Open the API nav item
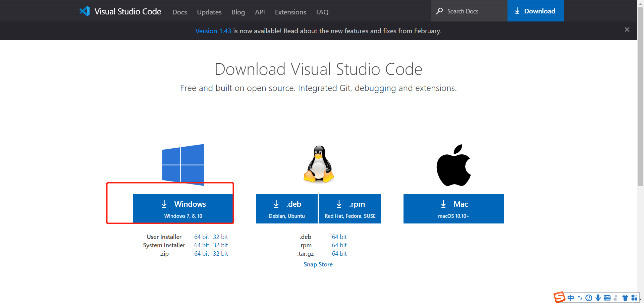The width and height of the screenshot is (644, 303). 260,12
